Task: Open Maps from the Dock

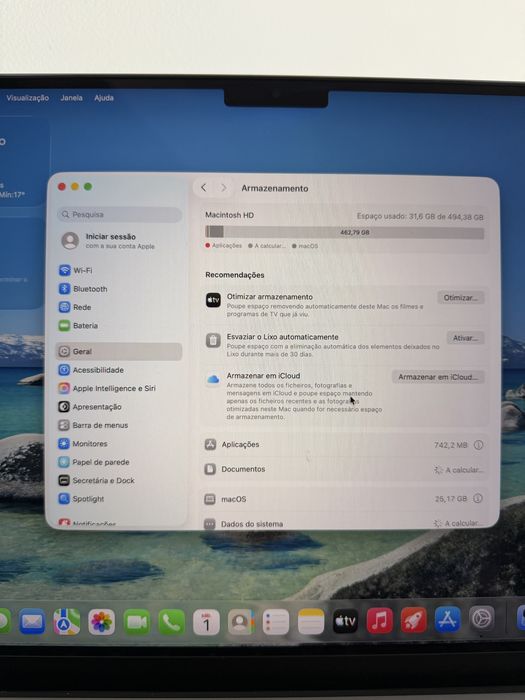Action: 67,621
